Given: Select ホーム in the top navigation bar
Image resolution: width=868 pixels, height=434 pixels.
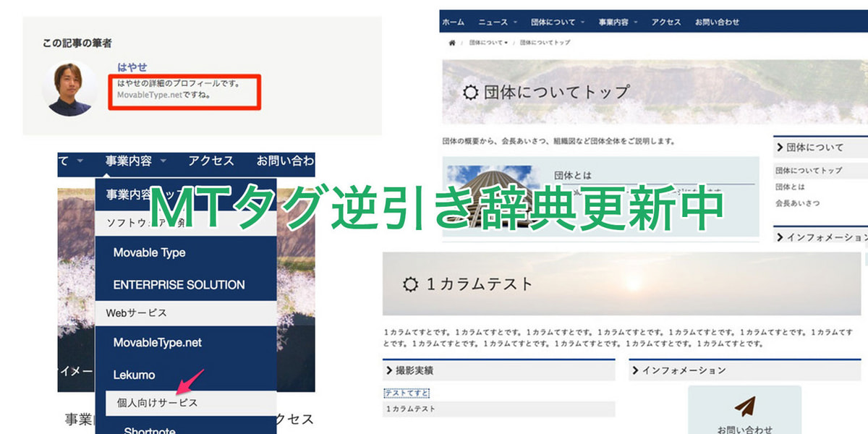Looking at the screenshot, I should click(x=453, y=22).
